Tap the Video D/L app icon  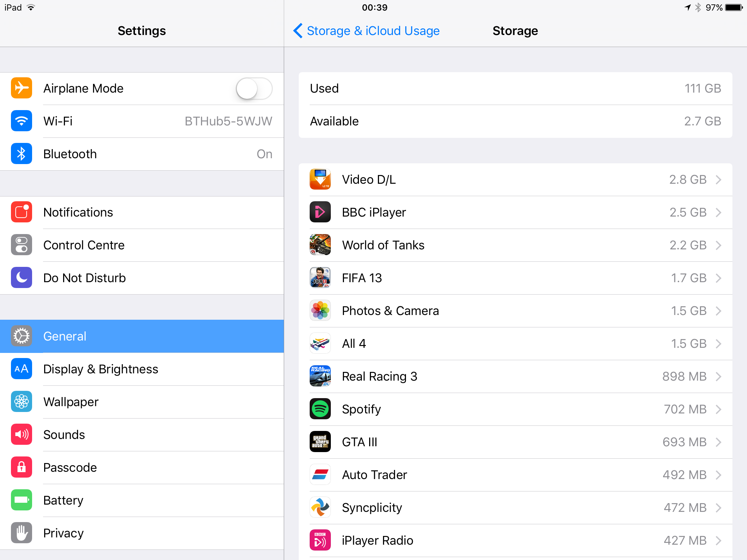320,179
